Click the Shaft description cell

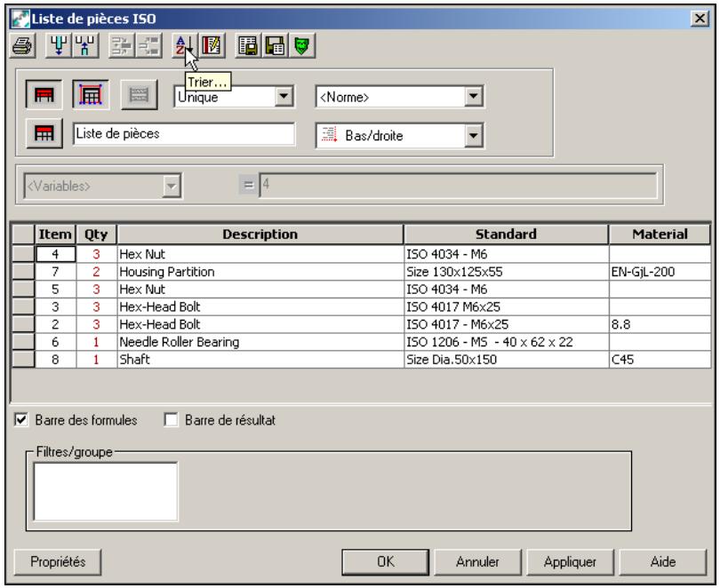click(x=260, y=359)
